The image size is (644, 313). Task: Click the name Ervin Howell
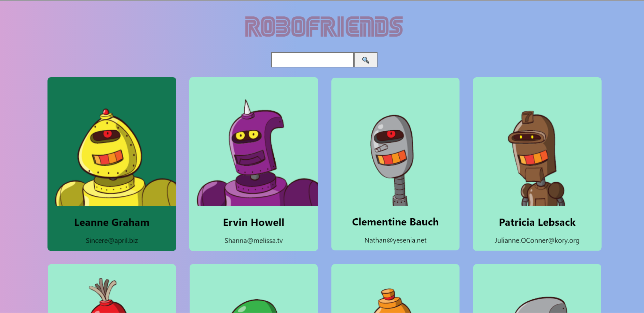coord(254,223)
